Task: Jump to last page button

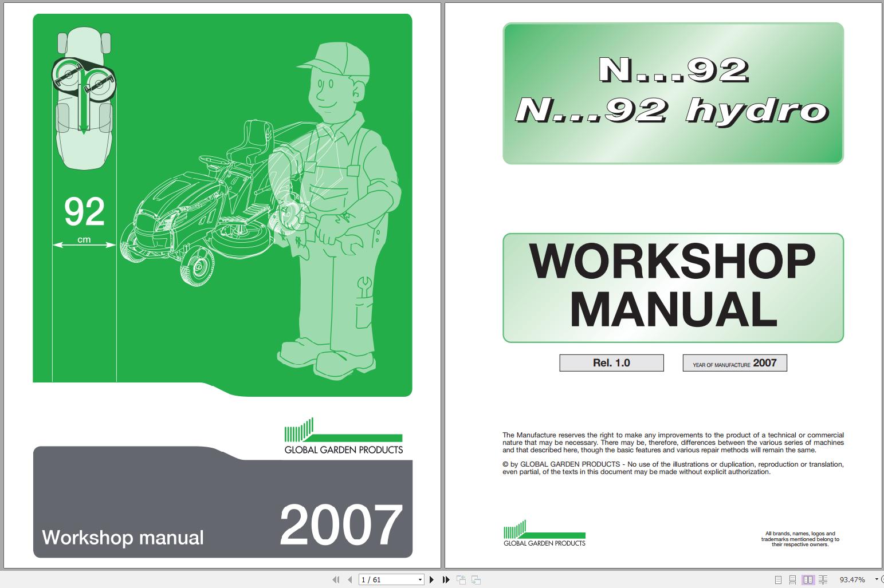Action: pos(446,579)
